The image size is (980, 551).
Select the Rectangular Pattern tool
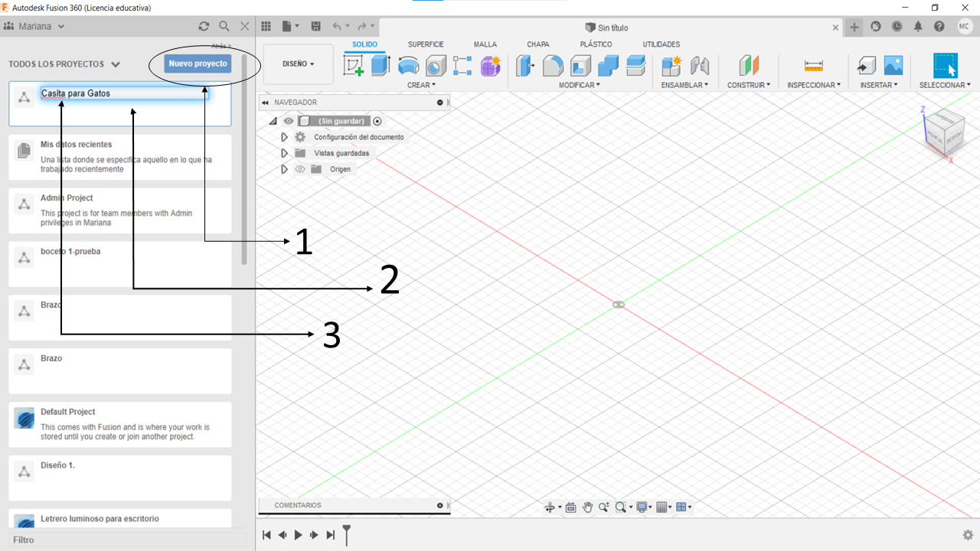[462, 66]
